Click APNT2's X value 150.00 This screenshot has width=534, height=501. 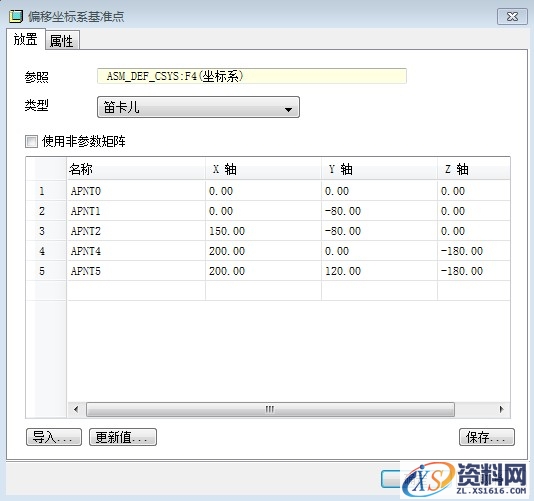pos(263,231)
